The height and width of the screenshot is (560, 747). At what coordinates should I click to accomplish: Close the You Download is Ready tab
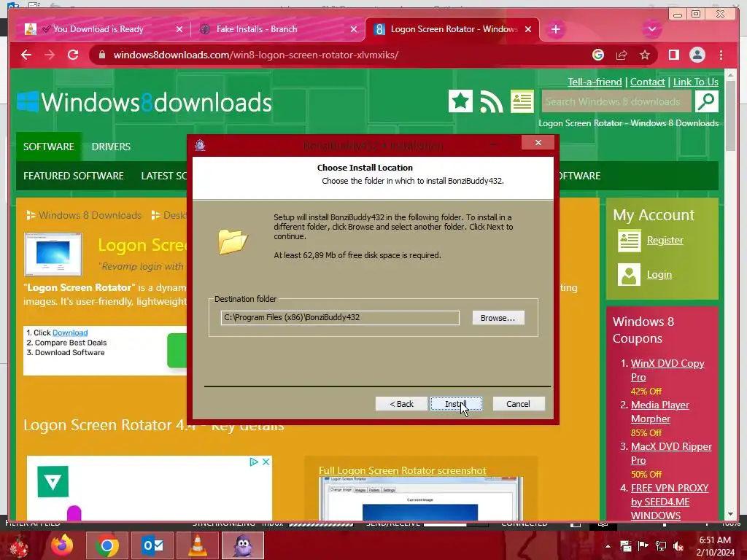[179, 29]
